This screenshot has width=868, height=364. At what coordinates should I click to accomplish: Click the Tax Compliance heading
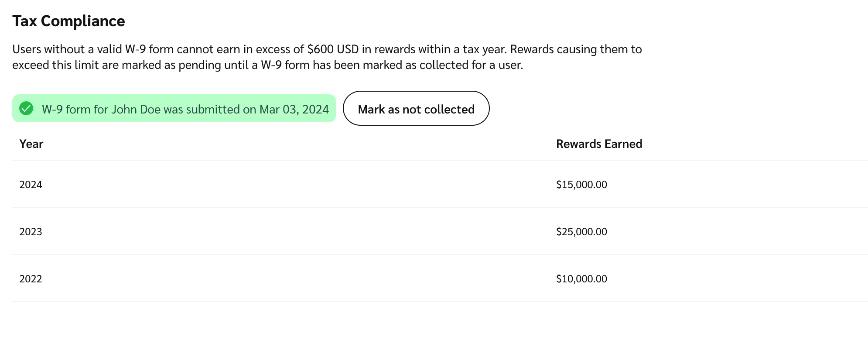pos(68,21)
